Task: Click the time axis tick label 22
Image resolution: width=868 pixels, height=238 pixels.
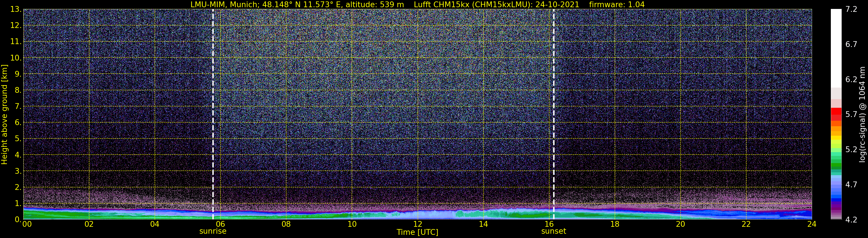Action: coord(746,224)
